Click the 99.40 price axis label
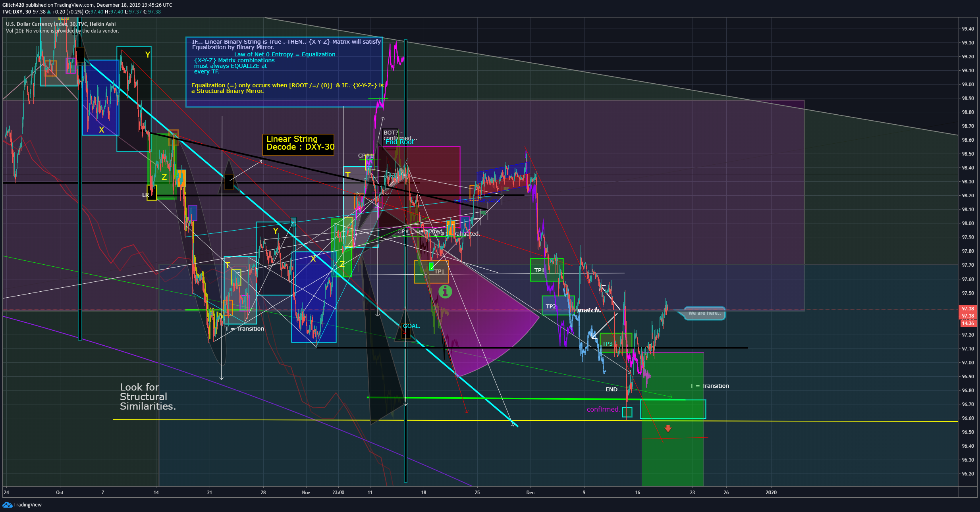Screen dimensions: 980x512 point(968,29)
